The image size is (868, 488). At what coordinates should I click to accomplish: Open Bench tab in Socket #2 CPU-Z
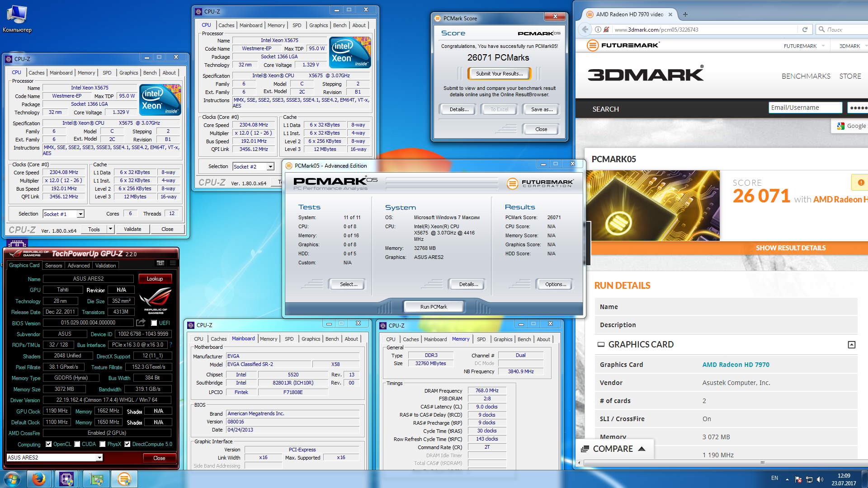pyautogui.click(x=340, y=25)
